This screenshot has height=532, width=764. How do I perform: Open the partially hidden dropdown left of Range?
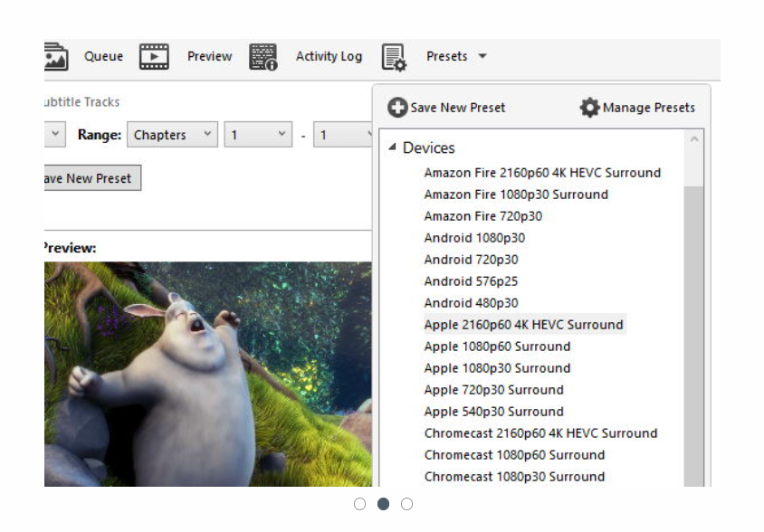pos(54,134)
